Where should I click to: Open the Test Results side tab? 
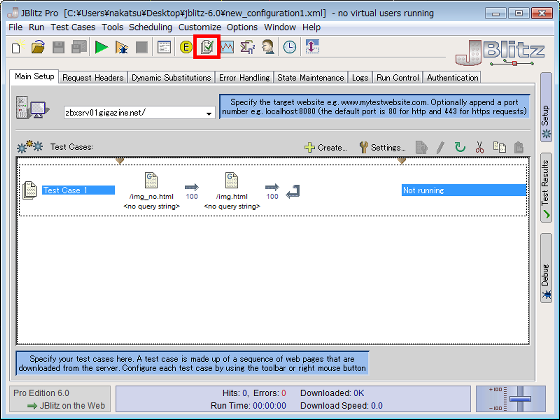546,188
